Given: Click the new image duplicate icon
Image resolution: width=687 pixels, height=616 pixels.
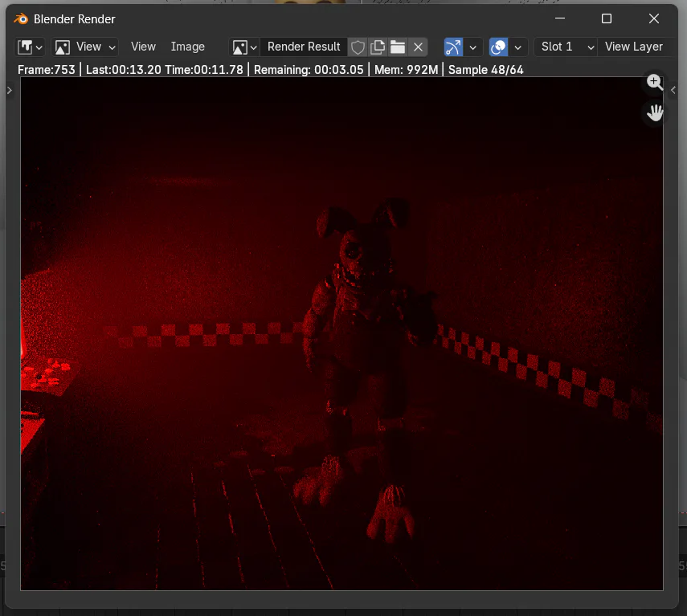Looking at the screenshot, I should point(378,47).
